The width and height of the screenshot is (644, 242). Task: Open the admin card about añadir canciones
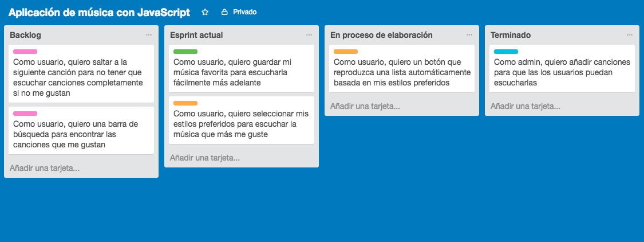point(562,68)
